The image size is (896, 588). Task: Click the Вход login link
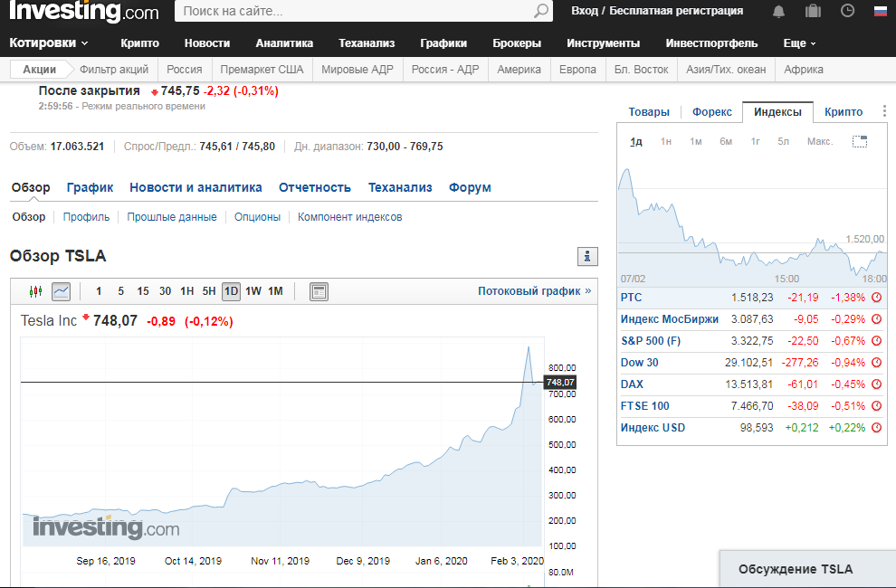[x=585, y=11]
